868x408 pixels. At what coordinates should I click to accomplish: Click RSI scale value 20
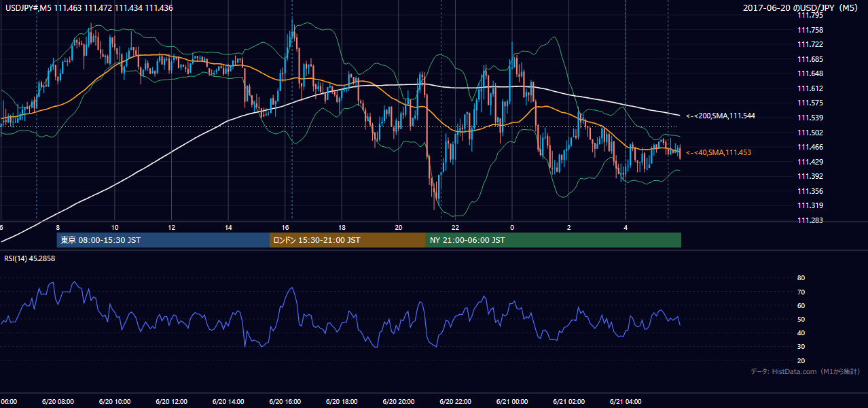[801, 360]
